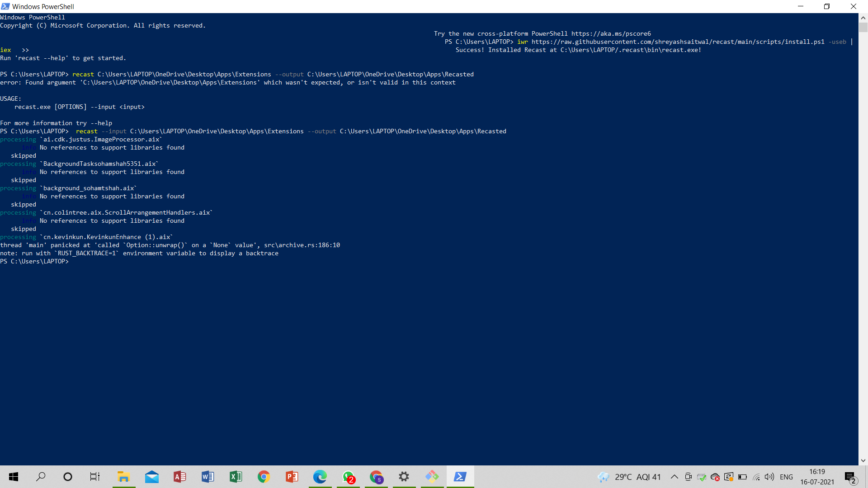
Task: Open Task View on the taskbar
Action: (x=95, y=477)
